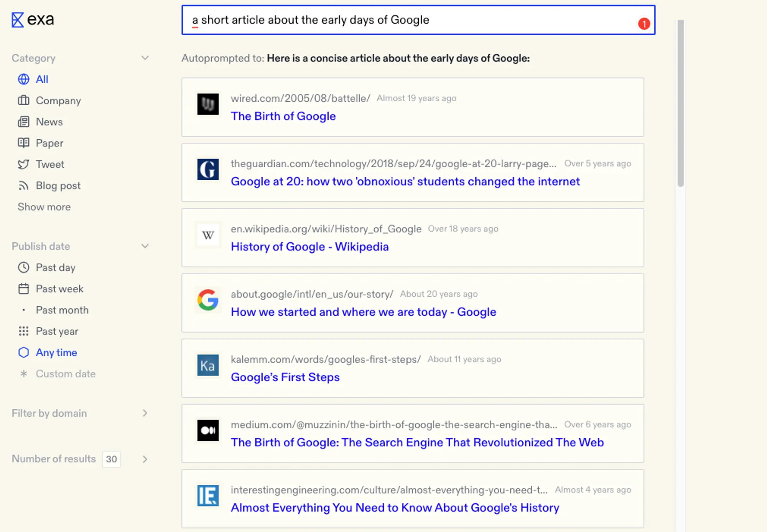Viewport: 767px width, 532px height.
Task: Expand the Filter by domain section
Action: [x=145, y=413]
